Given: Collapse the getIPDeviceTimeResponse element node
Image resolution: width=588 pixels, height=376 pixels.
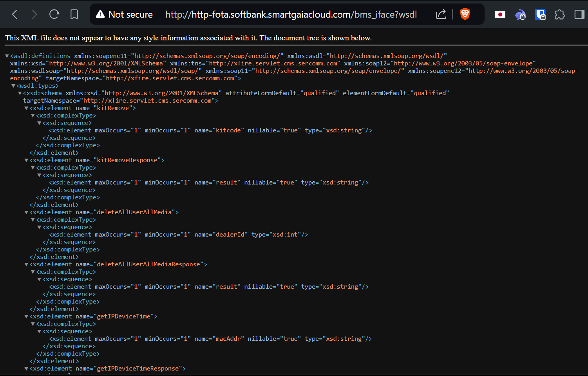Looking at the screenshot, I should click(26, 369).
